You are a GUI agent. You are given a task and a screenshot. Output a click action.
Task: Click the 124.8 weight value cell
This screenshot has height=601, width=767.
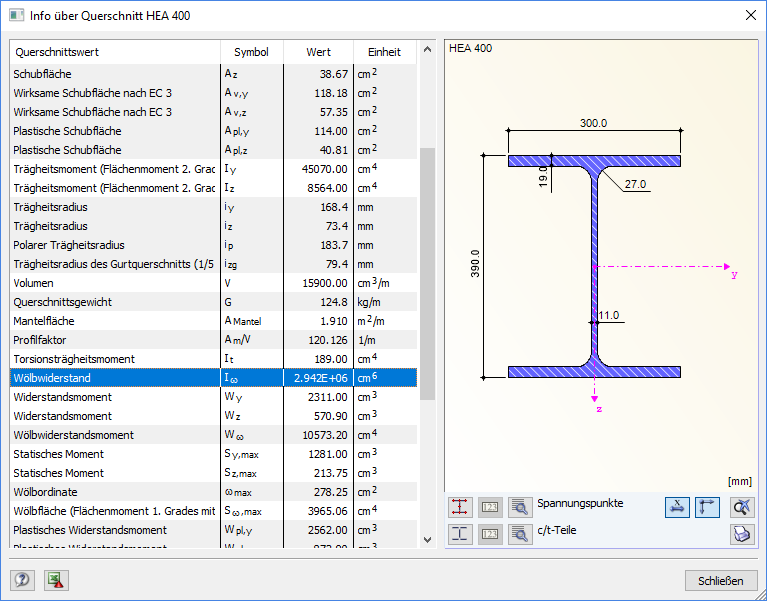click(318, 302)
